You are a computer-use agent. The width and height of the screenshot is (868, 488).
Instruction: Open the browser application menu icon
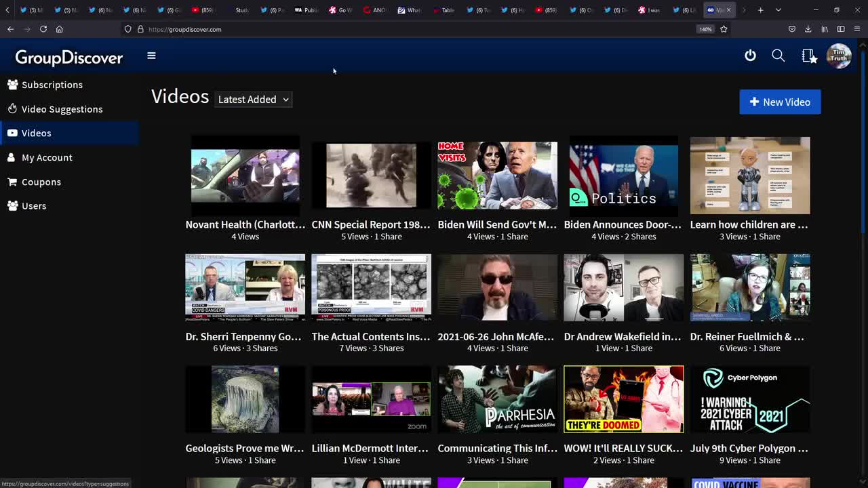(x=857, y=29)
